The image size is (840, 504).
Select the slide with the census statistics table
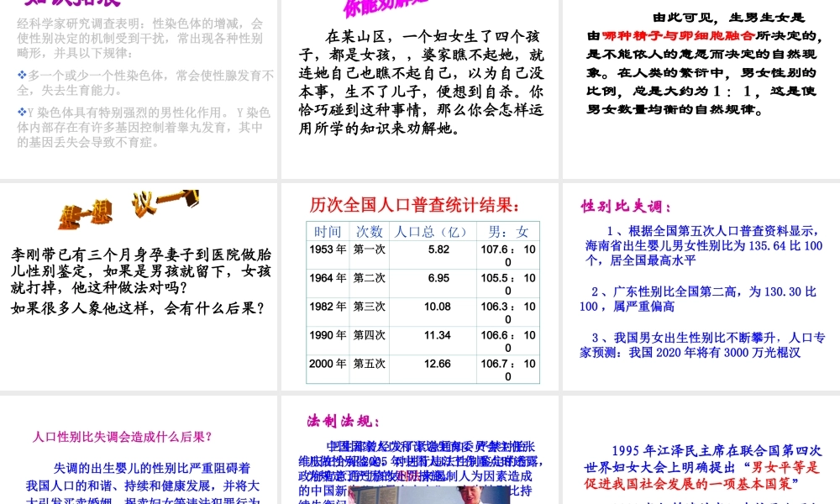tap(419, 287)
